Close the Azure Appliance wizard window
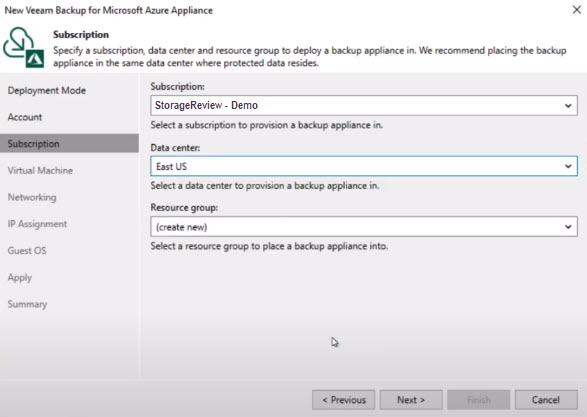This screenshot has width=587, height=417. [577, 10]
